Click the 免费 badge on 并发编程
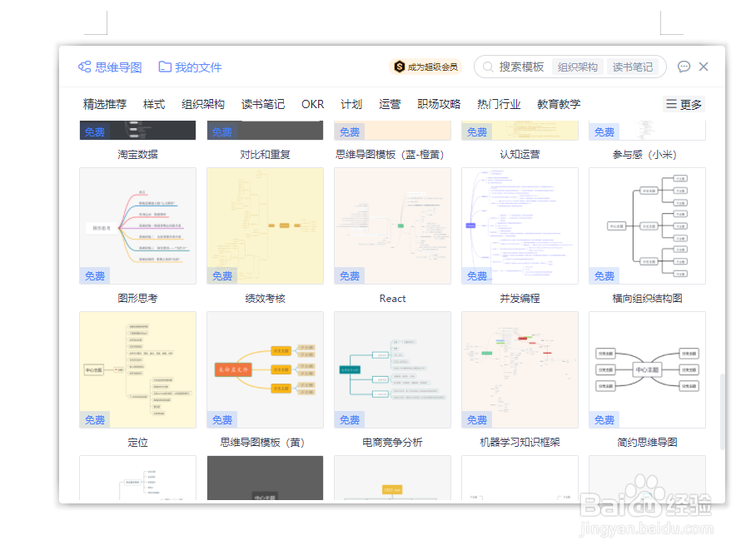The height and width of the screenshot is (555, 756). point(477,275)
